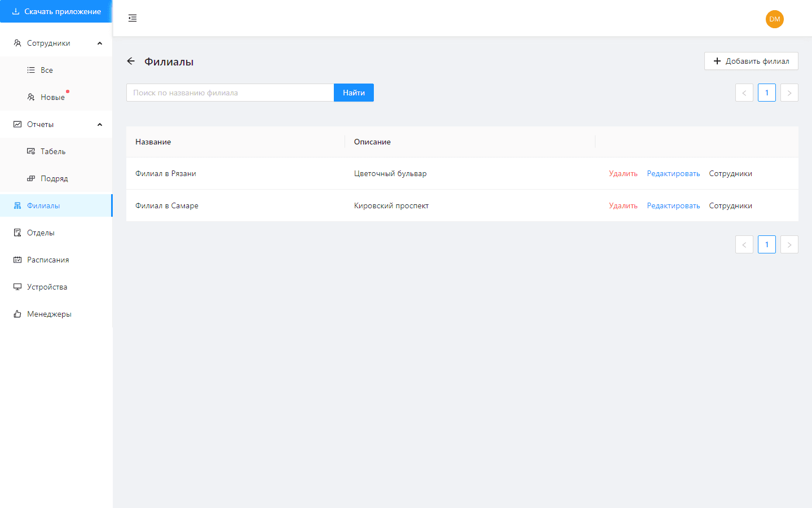
Task: Click bottom pagination previous arrow
Action: (744, 244)
